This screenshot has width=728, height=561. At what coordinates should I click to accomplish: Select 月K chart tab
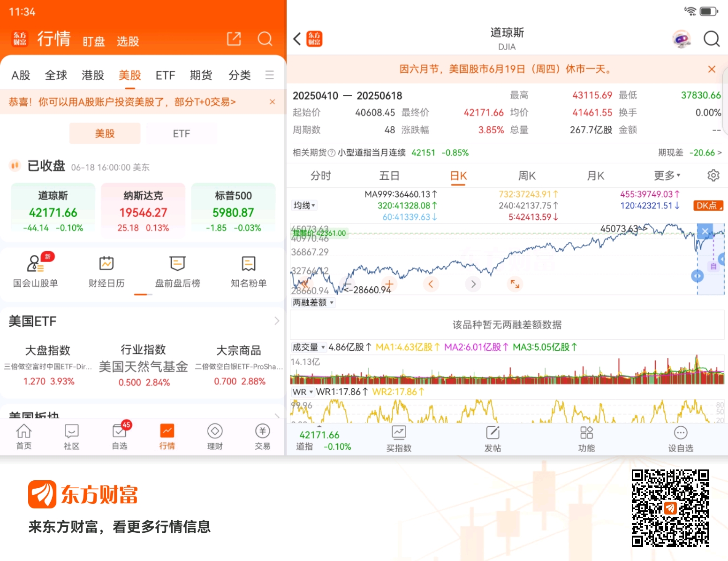pyautogui.click(x=596, y=176)
